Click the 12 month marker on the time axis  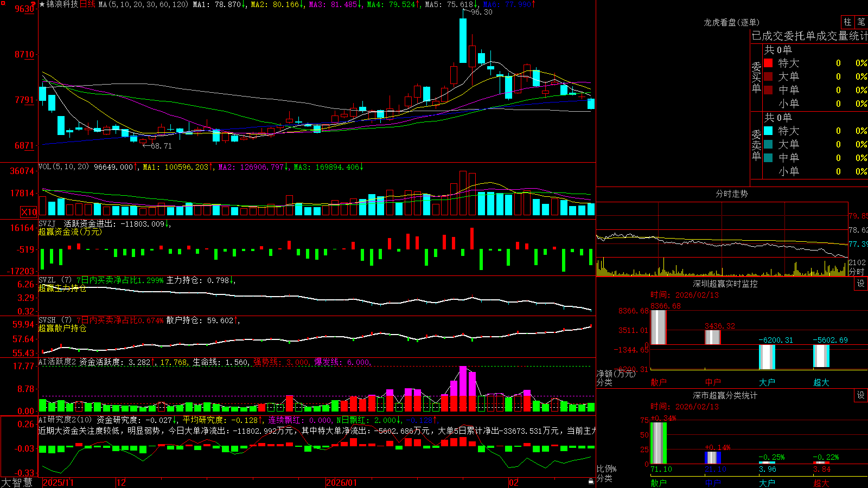tap(122, 483)
